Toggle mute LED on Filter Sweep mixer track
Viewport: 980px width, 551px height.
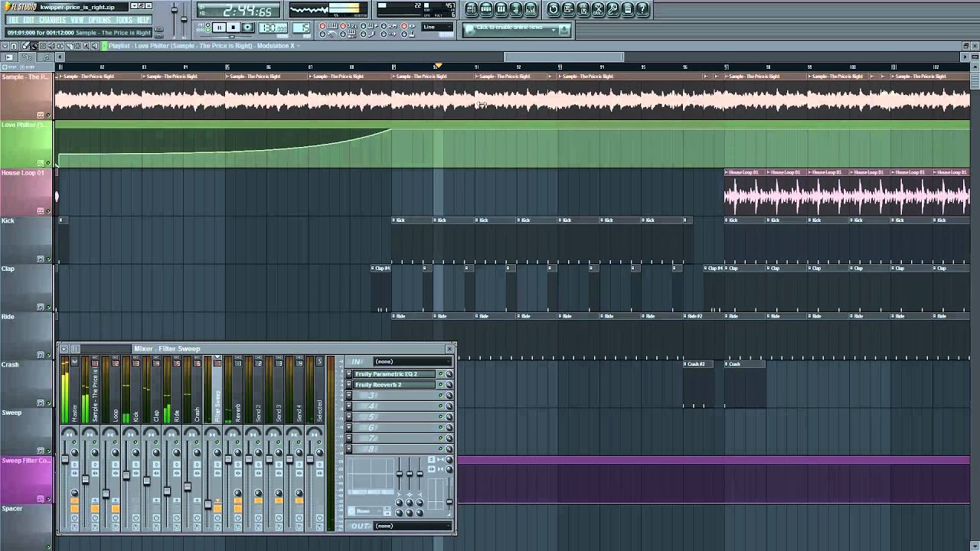point(217,442)
